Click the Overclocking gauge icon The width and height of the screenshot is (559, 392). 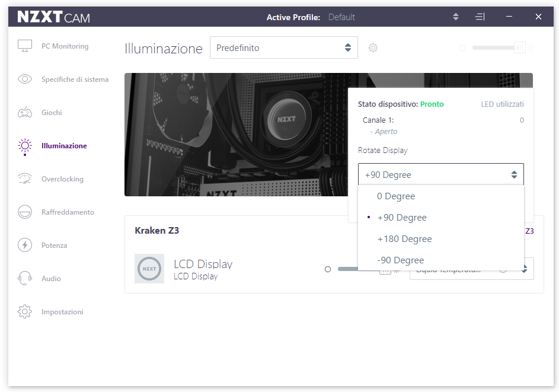[x=24, y=179]
